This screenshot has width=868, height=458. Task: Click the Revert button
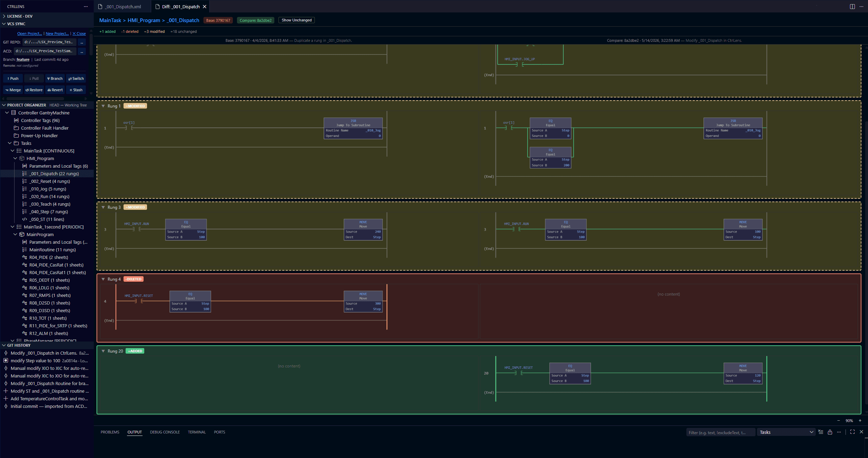[55, 90]
